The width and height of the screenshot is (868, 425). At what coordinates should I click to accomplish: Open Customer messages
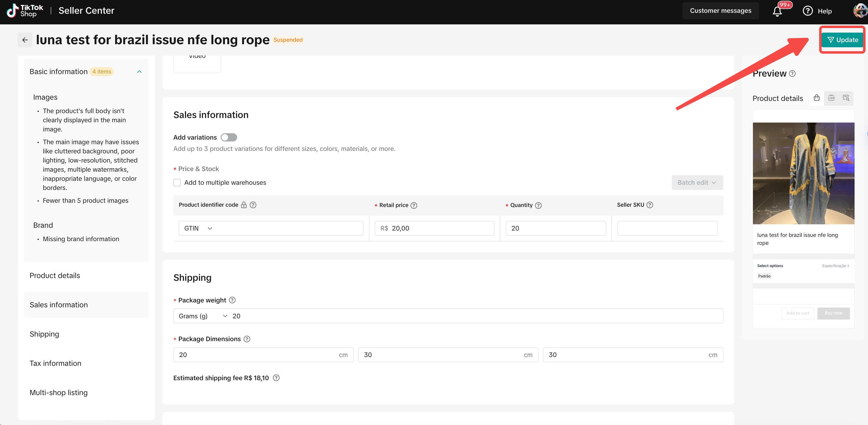click(x=720, y=11)
